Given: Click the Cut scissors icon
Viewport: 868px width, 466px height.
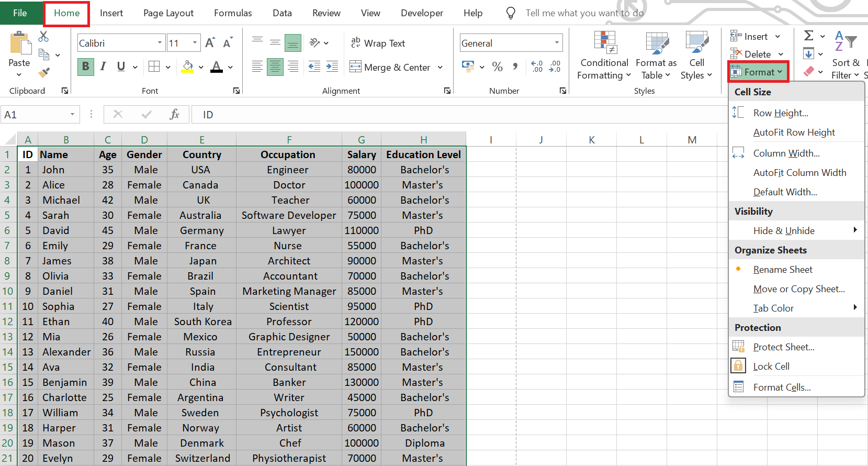Looking at the screenshot, I should pyautogui.click(x=43, y=37).
